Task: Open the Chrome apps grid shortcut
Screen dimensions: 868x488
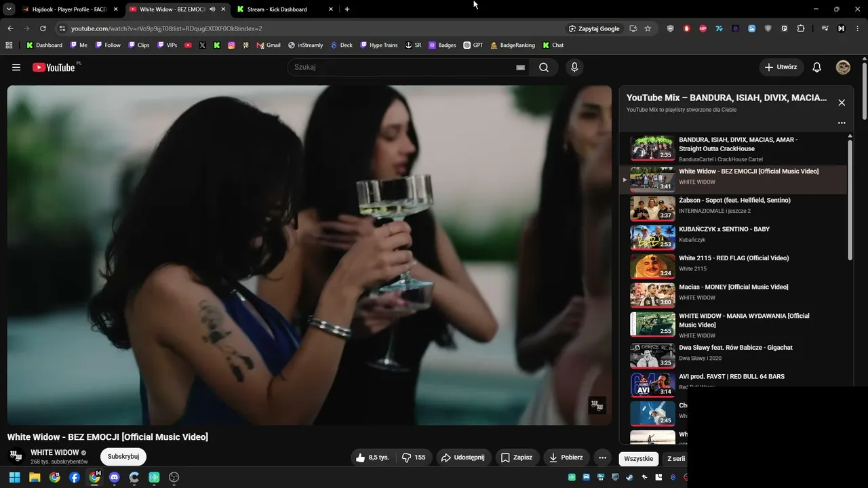Action: tap(9, 45)
